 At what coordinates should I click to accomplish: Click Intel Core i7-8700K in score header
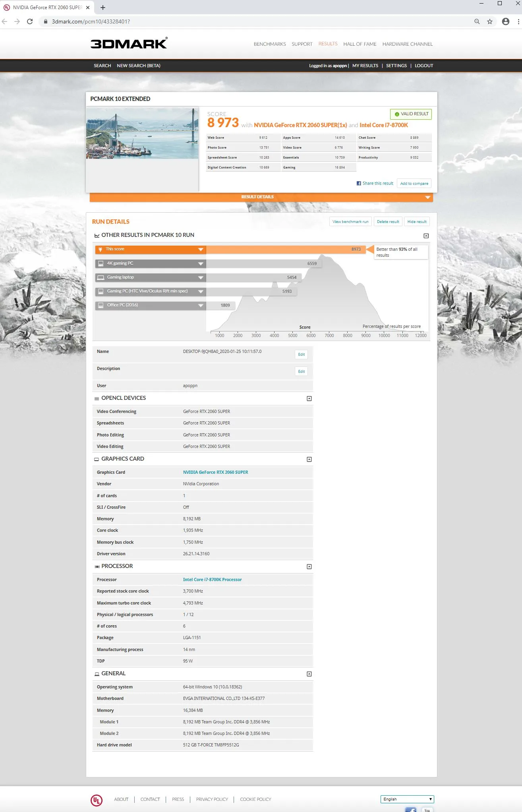click(x=384, y=125)
